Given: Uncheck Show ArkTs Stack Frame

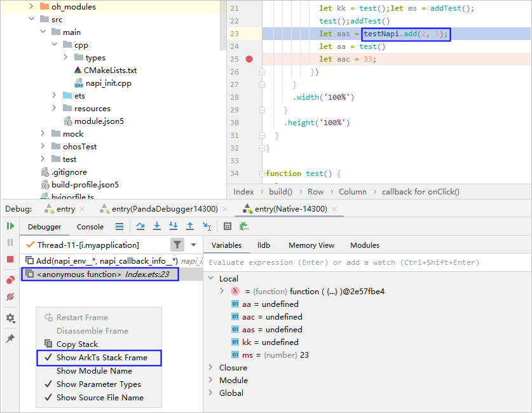Looking at the screenshot, I should coord(101,358).
